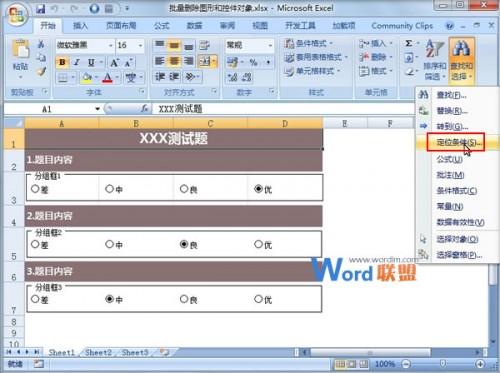Viewport: 500px width, 373px height.
Task: Open the number format dropdown
Action: (270, 45)
